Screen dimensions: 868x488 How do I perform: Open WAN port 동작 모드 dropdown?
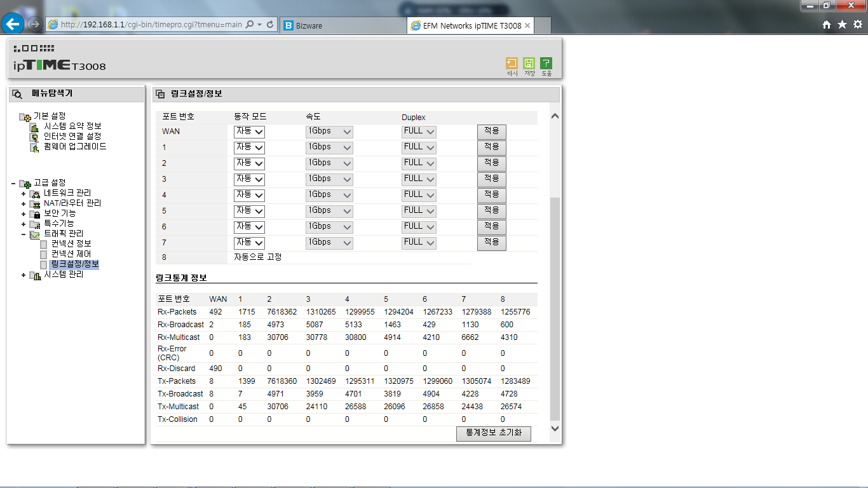pos(249,132)
